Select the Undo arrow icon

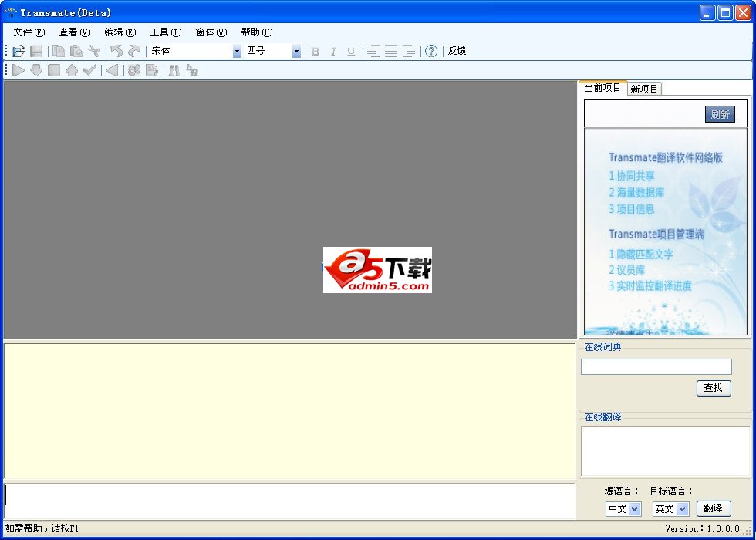(x=116, y=51)
